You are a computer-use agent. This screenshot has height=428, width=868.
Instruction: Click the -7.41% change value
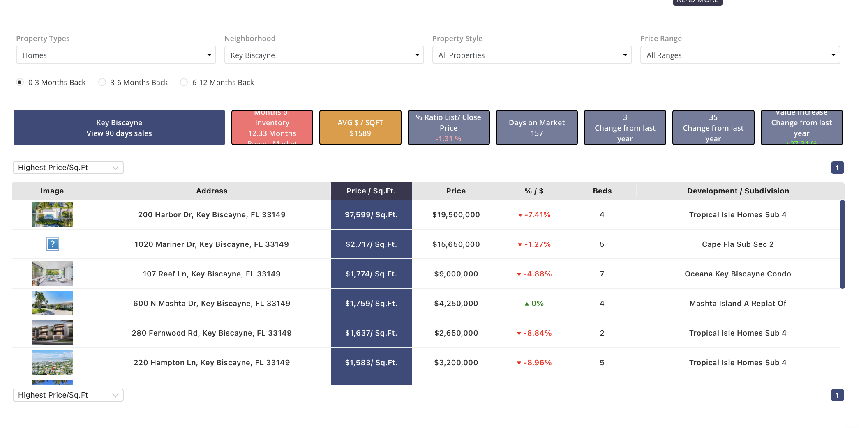(x=534, y=215)
